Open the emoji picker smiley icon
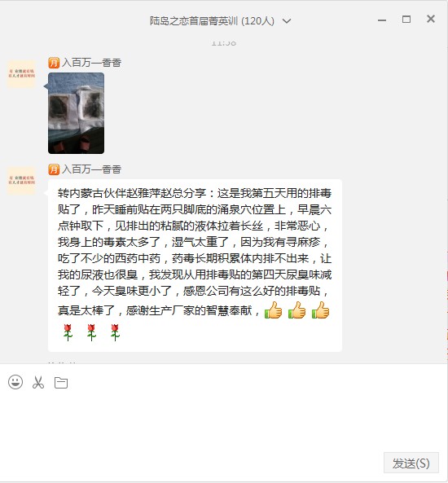This screenshot has height=483, width=448. (x=15, y=382)
